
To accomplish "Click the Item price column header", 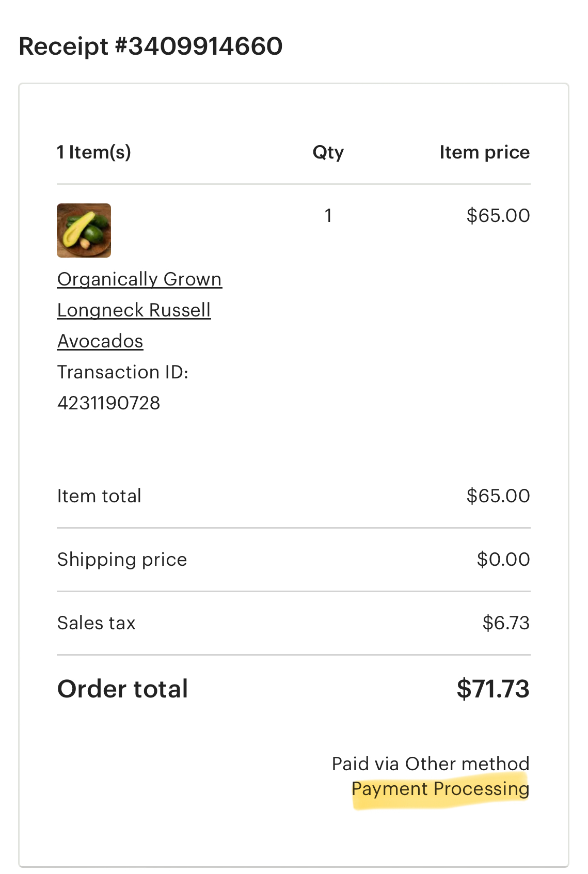I will click(x=484, y=152).
